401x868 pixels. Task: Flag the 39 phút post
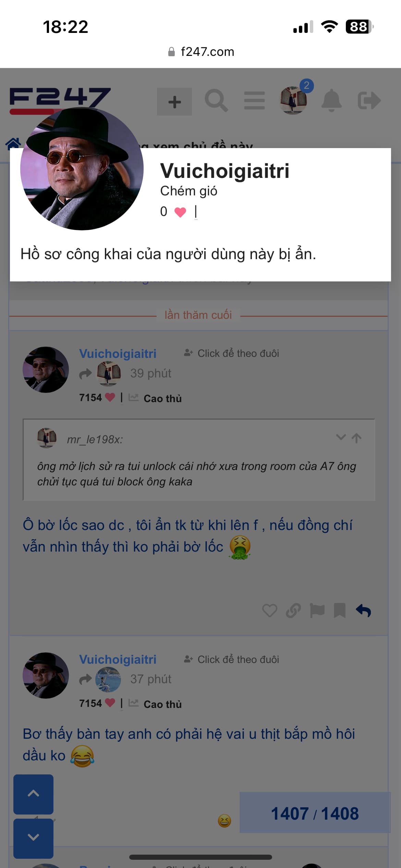(x=317, y=611)
